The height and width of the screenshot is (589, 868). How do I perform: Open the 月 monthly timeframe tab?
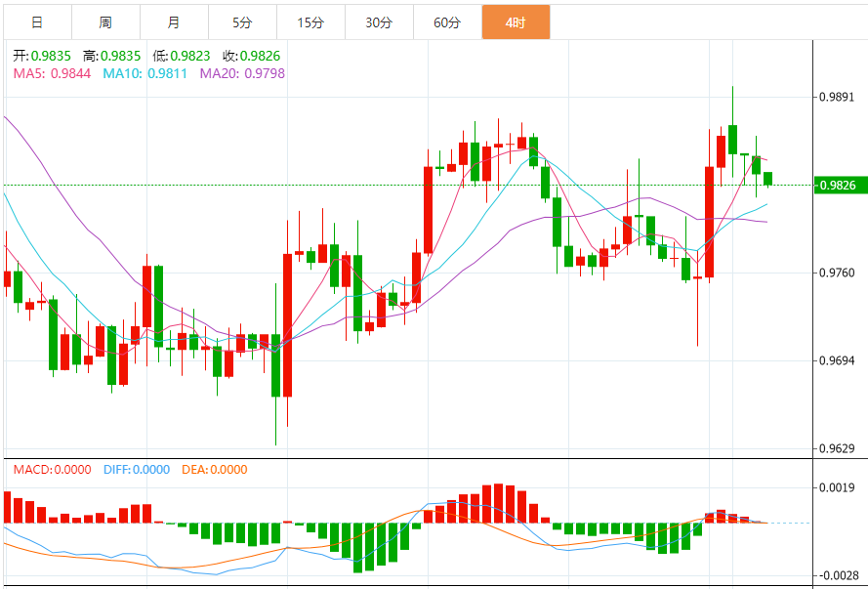point(174,22)
